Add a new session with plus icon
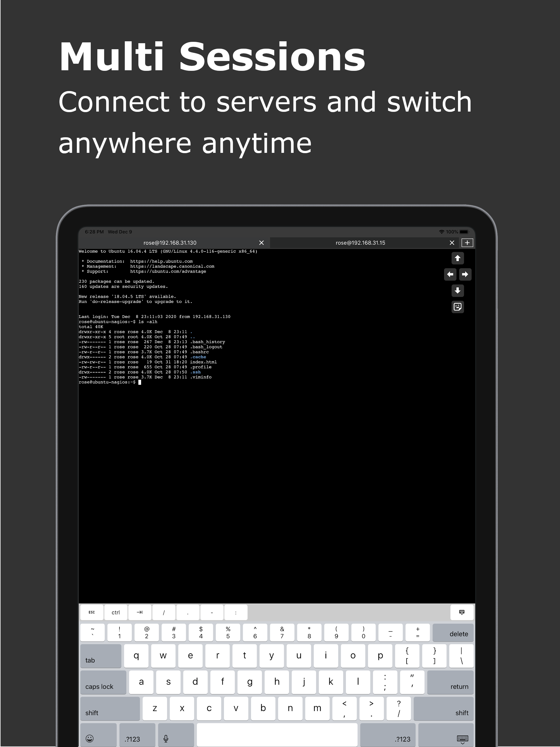The image size is (560, 747). pyautogui.click(x=467, y=243)
